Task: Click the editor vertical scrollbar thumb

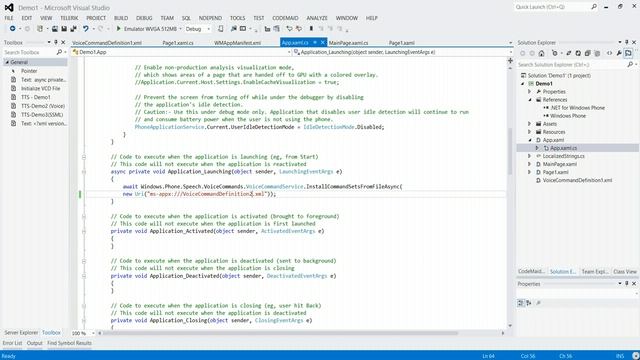Action: point(510,151)
